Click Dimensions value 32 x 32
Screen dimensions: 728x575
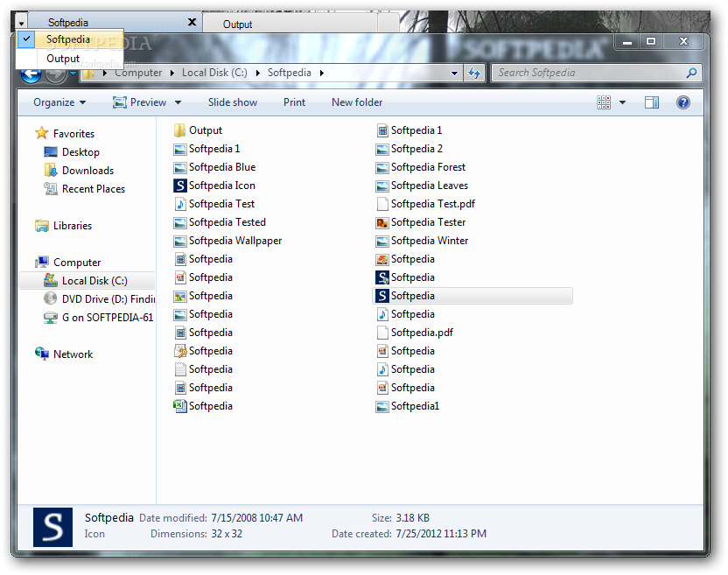pos(227,534)
